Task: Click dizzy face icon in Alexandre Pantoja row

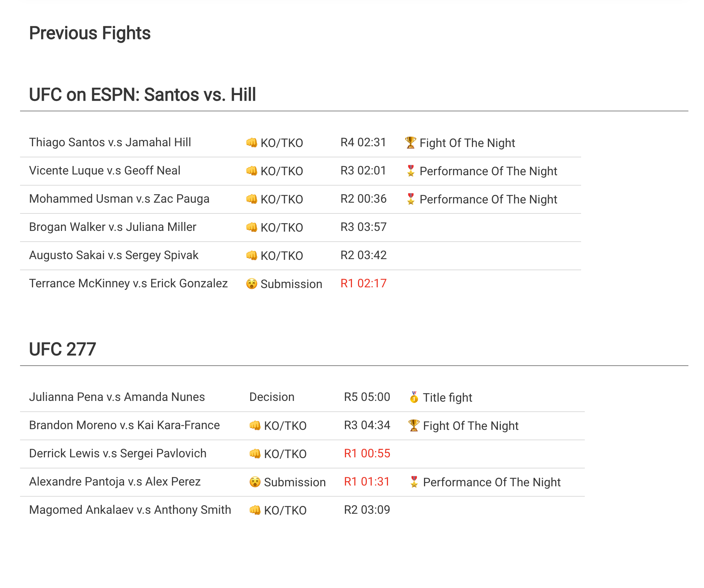Action: [255, 482]
